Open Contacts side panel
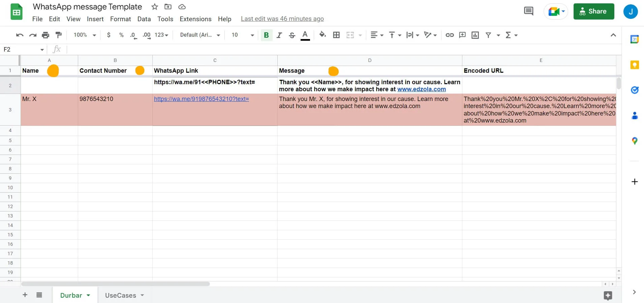The width and height of the screenshot is (644, 303). point(635,115)
